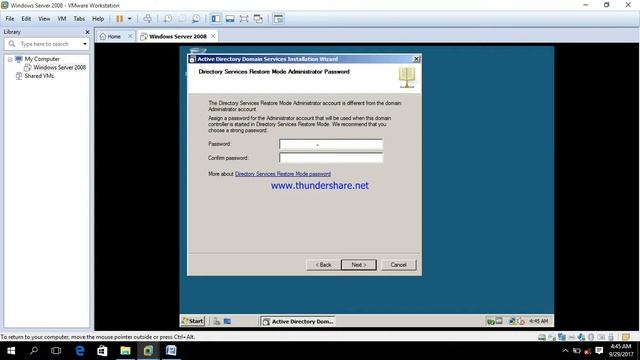
Task: Open the Windows 10 Start menu
Action: pyautogui.click(x=11, y=351)
